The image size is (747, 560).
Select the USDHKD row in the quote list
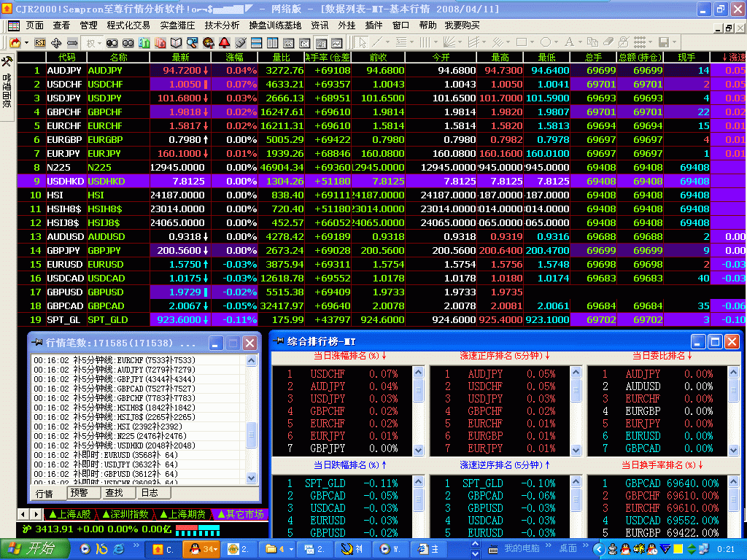(x=381, y=182)
